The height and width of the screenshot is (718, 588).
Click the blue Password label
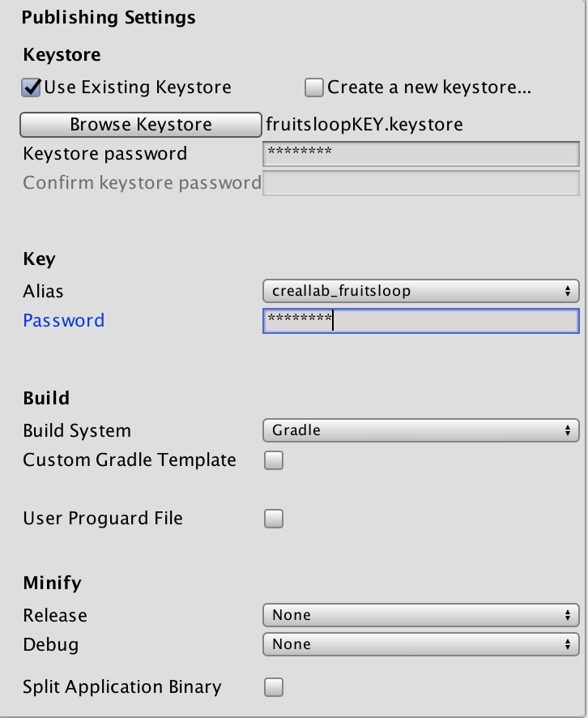63,320
